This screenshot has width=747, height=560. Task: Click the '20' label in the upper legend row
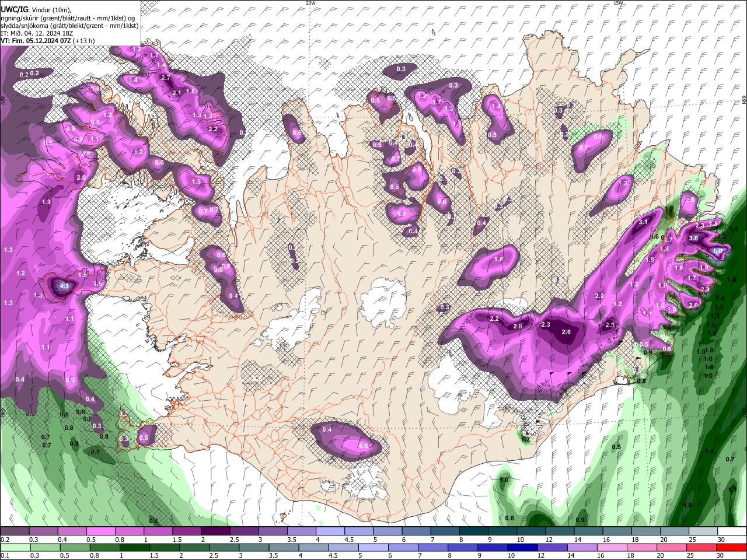pyautogui.click(x=664, y=540)
